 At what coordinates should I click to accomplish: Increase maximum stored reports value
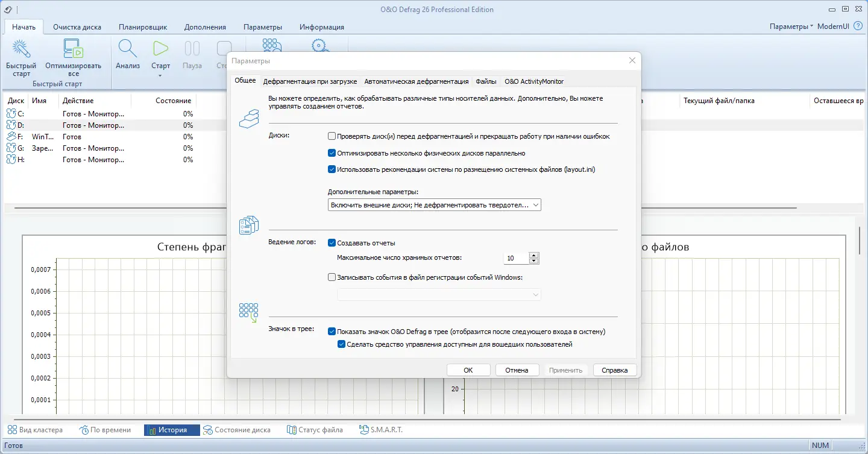click(x=533, y=255)
